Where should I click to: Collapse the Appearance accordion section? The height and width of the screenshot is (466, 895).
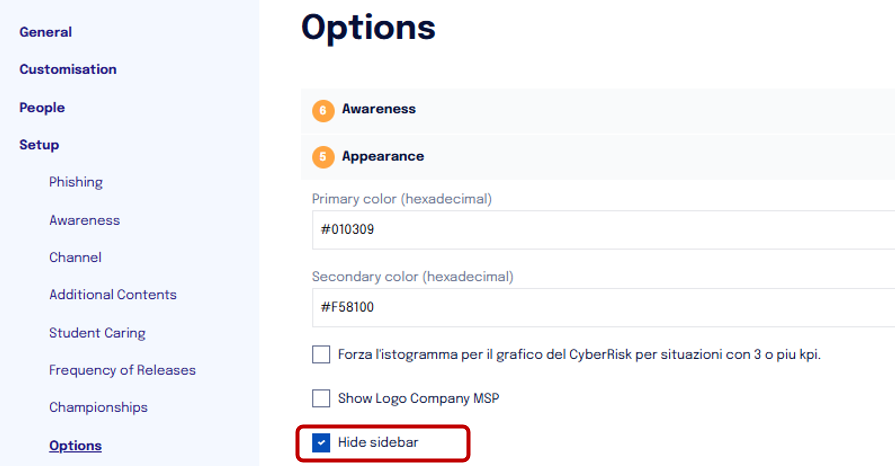pos(598,156)
